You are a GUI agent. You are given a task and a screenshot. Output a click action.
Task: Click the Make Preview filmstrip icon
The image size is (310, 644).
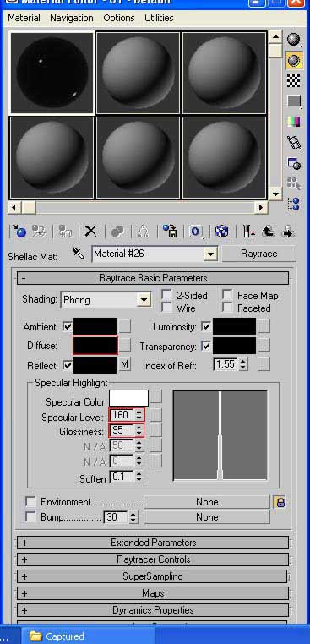click(x=293, y=143)
